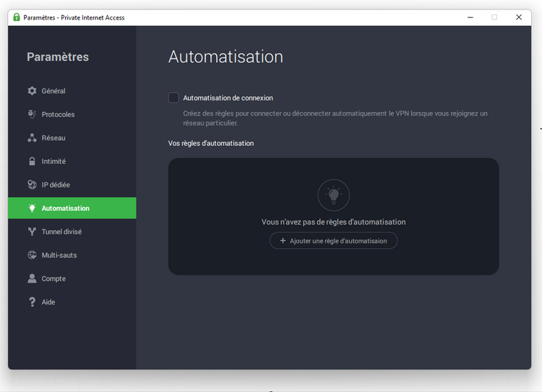Click the Compte person icon
The height and width of the screenshot is (392, 542).
point(32,279)
